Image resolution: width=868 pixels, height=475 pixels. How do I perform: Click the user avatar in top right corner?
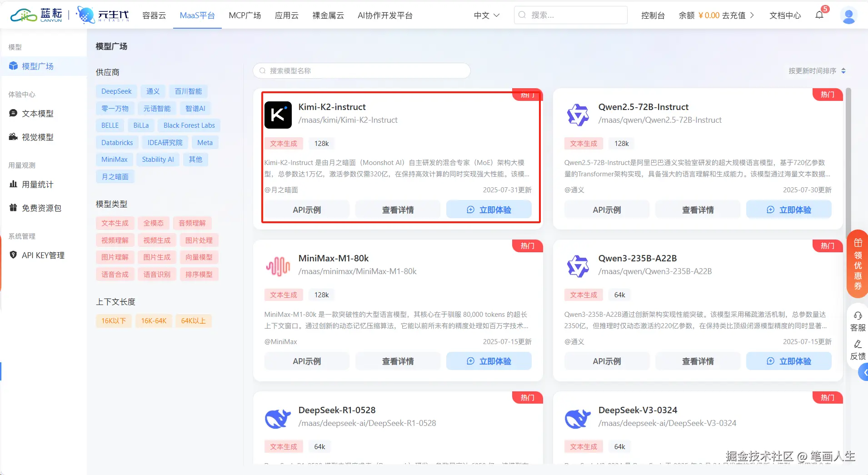(x=849, y=15)
